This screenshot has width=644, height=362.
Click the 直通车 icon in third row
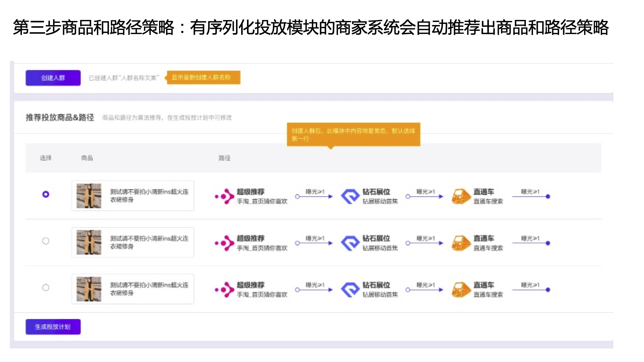[461, 290]
